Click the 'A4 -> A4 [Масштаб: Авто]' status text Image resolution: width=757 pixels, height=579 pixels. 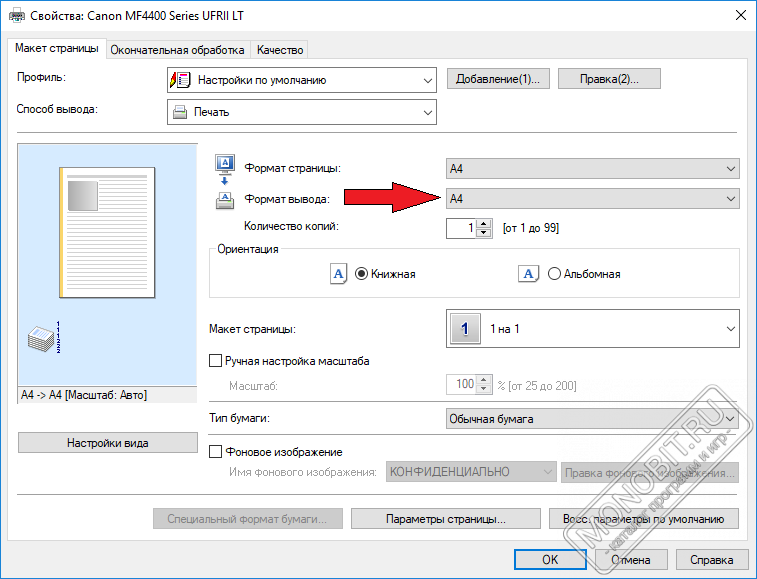point(84,395)
